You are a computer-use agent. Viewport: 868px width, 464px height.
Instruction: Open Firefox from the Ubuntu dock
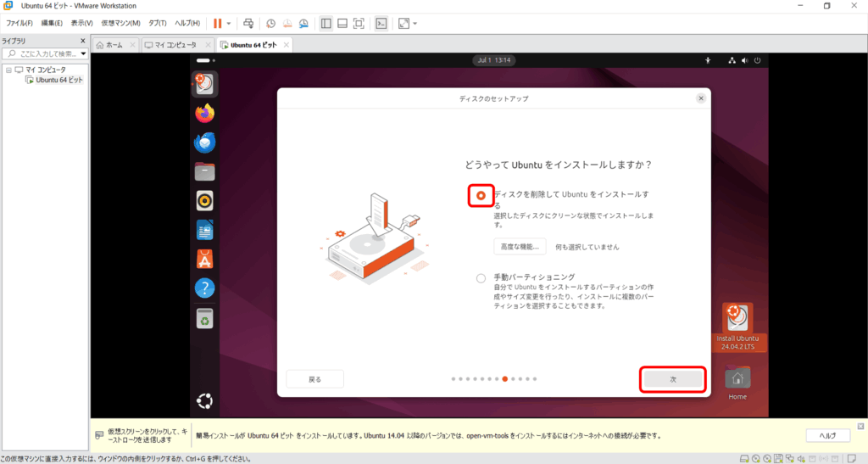pyautogui.click(x=204, y=113)
